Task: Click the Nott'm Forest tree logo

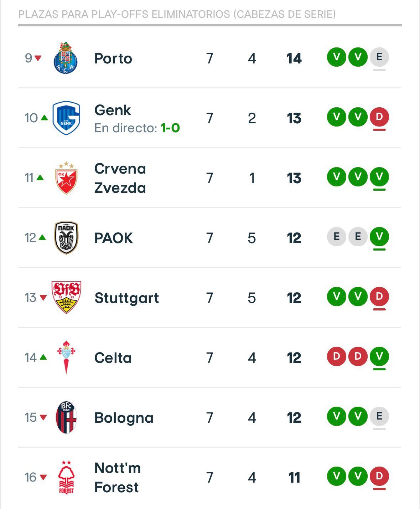Action: [x=66, y=477]
